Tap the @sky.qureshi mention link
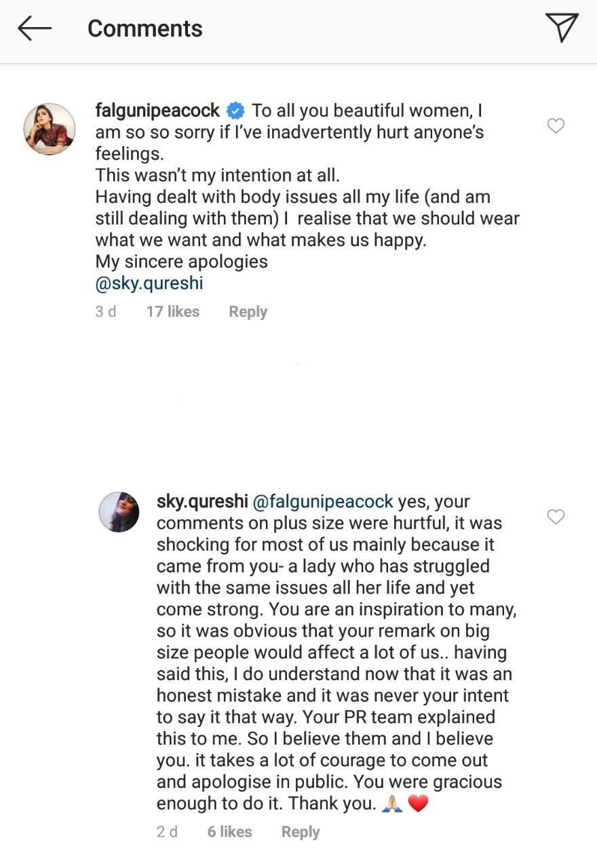597x868 pixels. coord(149,283)
